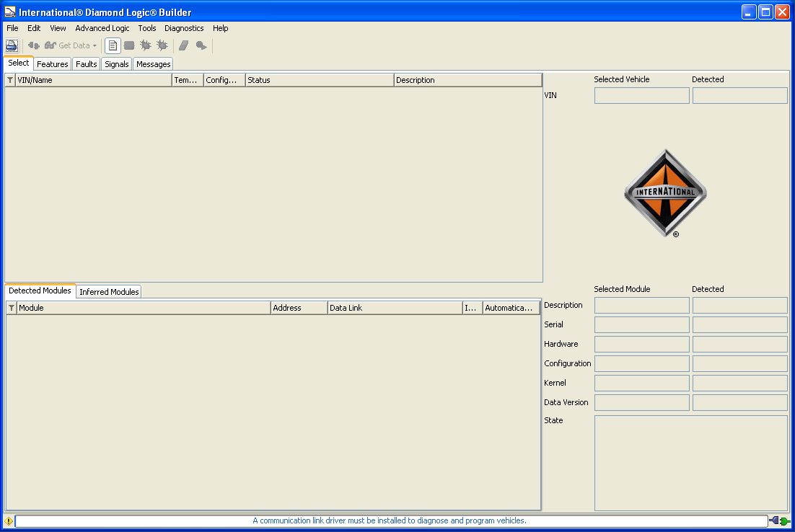
Task: Click the warning icon in status bar
Action: tap(9, 521)
